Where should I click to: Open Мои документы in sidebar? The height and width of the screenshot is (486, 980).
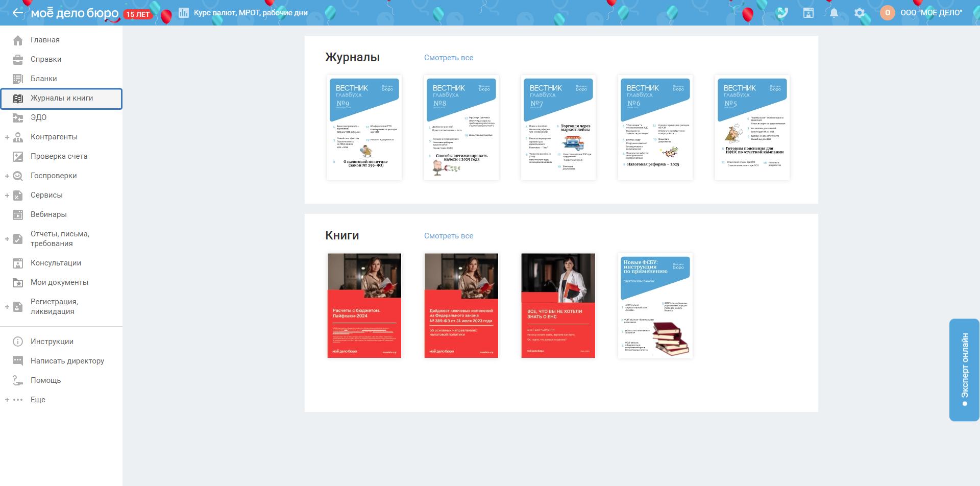pyautogui.click(x=59, y=282)
